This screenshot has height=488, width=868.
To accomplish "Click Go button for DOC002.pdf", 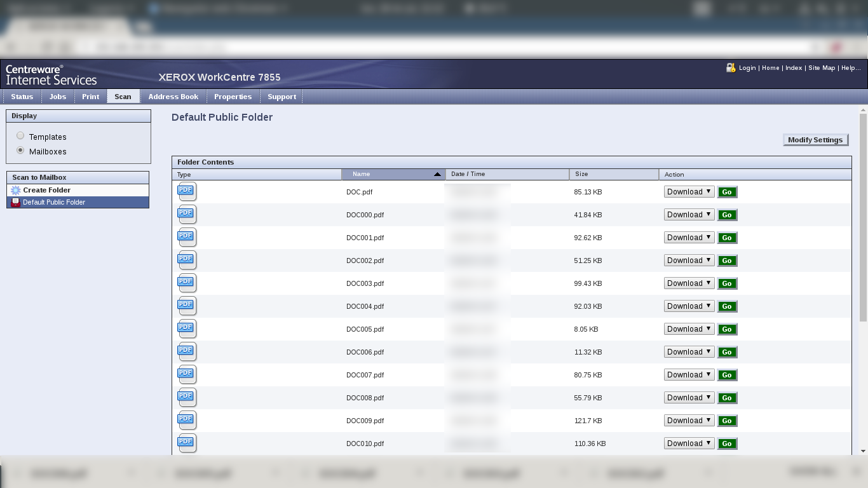I will [x=727, y=261].
